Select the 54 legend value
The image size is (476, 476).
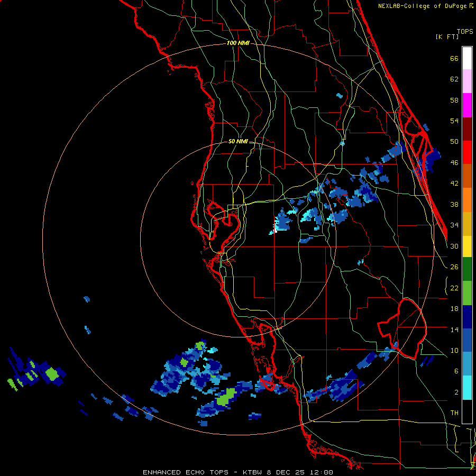(454, 121)
